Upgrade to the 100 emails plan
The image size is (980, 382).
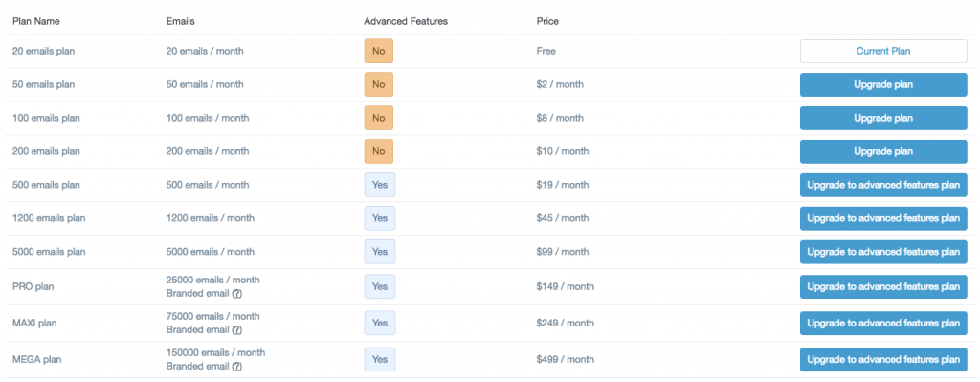tap(883, 118)
